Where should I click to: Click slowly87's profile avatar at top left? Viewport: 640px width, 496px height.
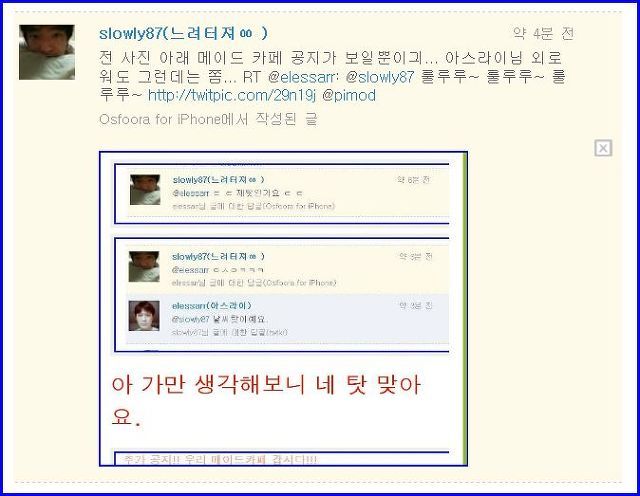point(47,52)
